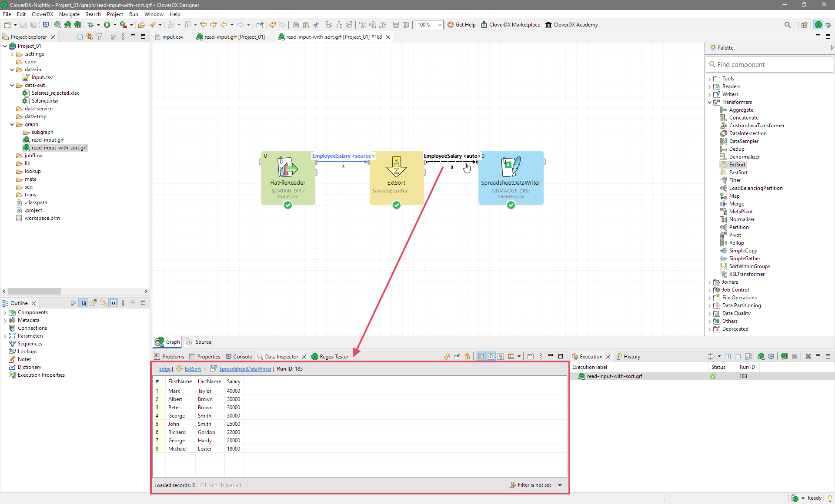Open CloverDX Marketplace from the toolbar
The image size is (835, 504).
511,25
